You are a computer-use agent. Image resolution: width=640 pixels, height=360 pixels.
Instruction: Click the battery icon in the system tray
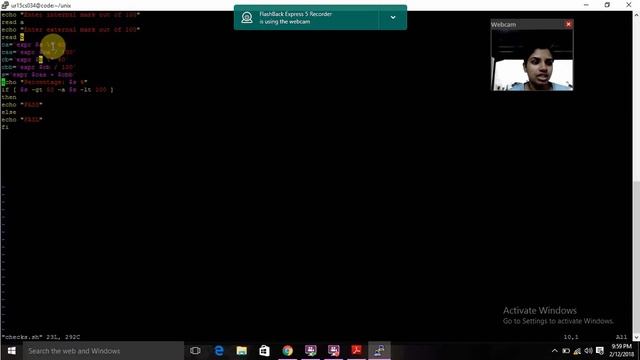[x=566, y=351]
